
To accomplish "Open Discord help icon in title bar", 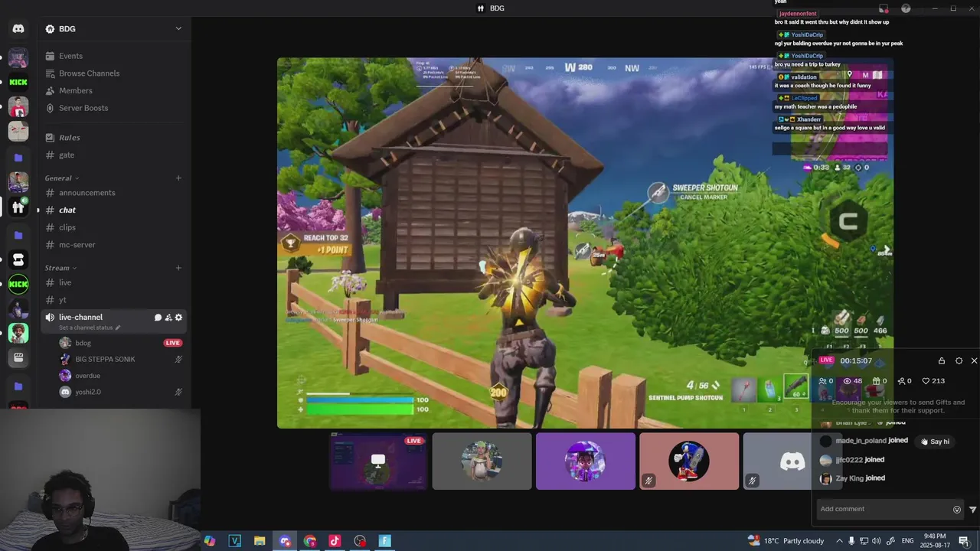I will point(906,8).
